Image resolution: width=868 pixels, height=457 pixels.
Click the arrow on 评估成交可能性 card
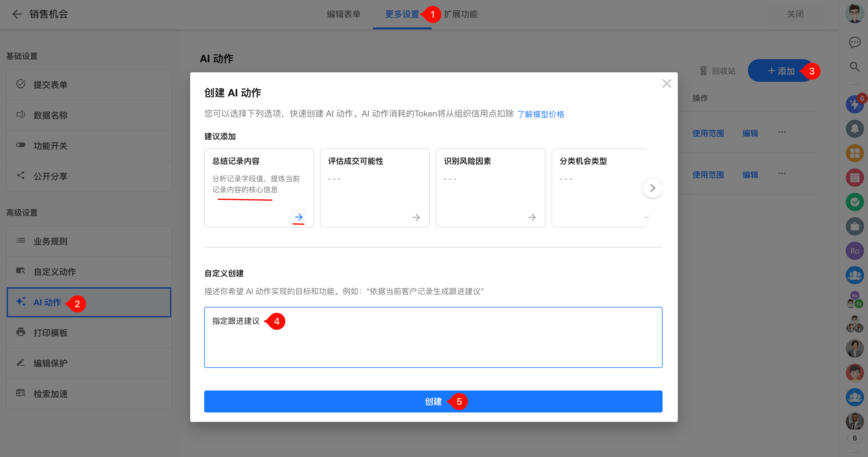[x=416, y=217]
